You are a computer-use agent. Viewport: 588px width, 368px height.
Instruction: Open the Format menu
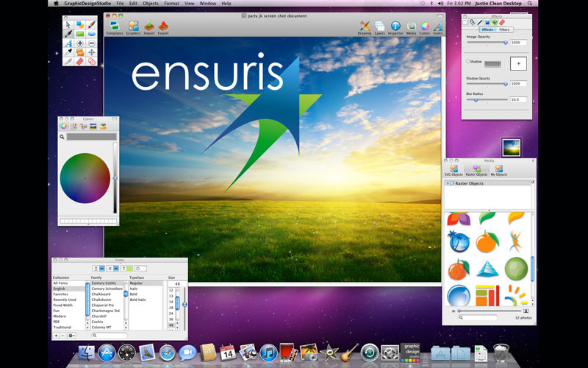pyautogui.click(x=171, y=4)
